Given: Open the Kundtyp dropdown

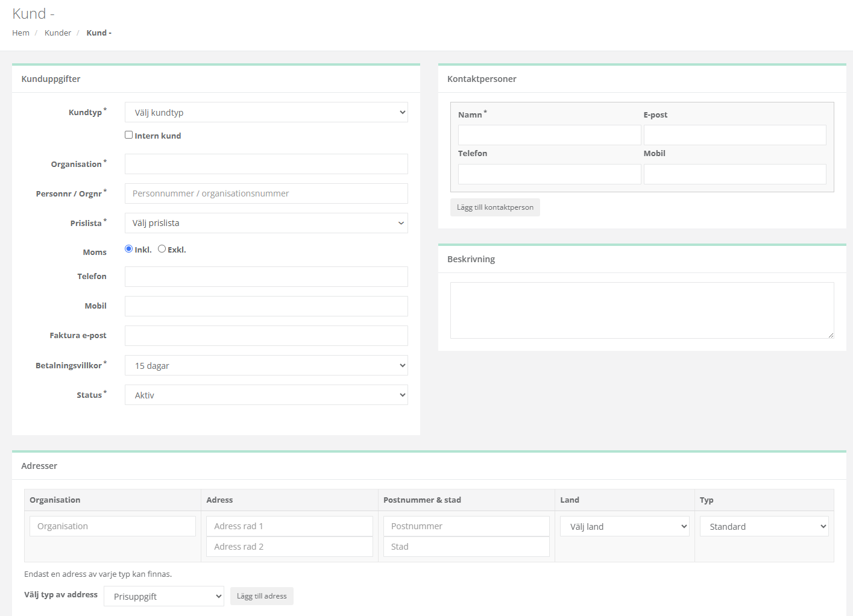Looking at the screenshot, I should tap(266, 113).
